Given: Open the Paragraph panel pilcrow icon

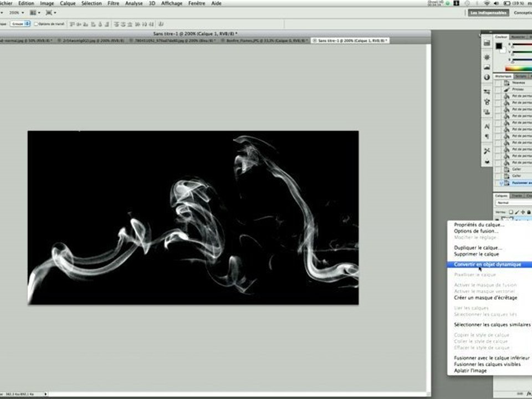Looking at the screenshot, I should pyautogui.click(x=487, y=136).
